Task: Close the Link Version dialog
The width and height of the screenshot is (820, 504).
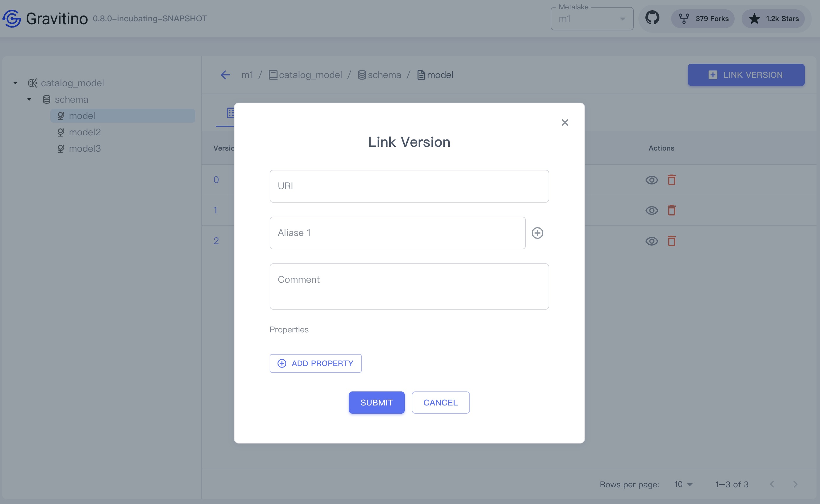Action: (x=564, y=122)
